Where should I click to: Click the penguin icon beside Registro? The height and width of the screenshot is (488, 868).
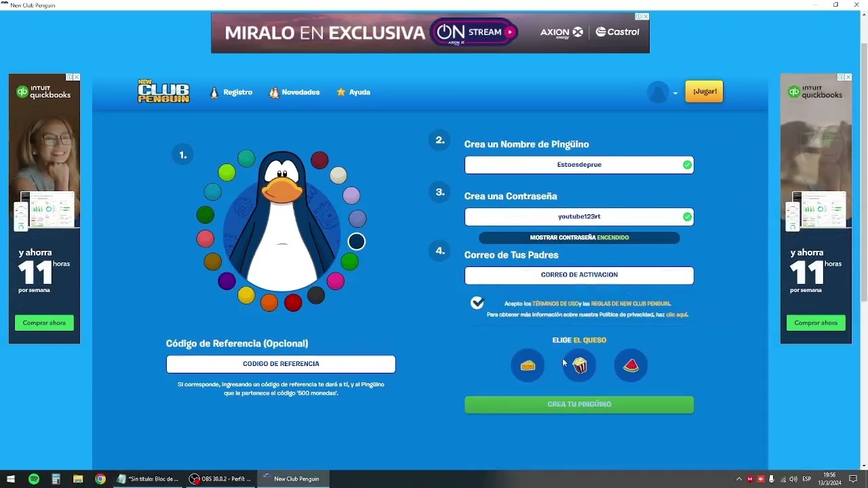214,92
